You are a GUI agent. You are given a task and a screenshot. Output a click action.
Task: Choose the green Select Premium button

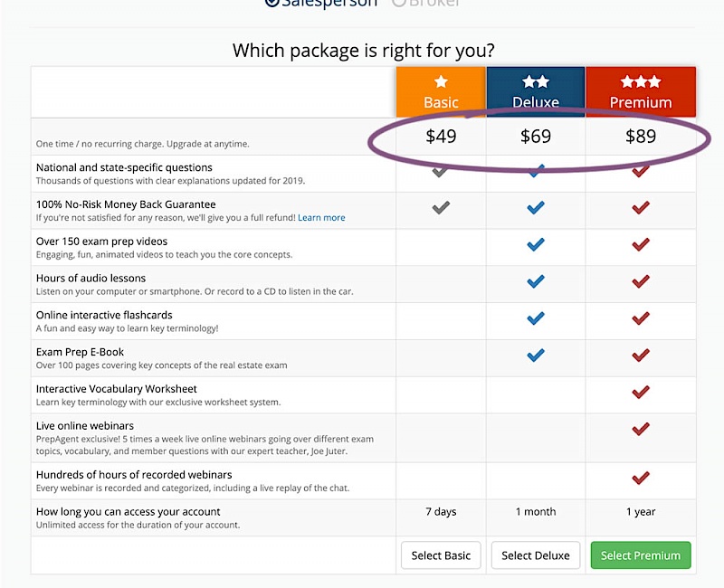[641, 555]
